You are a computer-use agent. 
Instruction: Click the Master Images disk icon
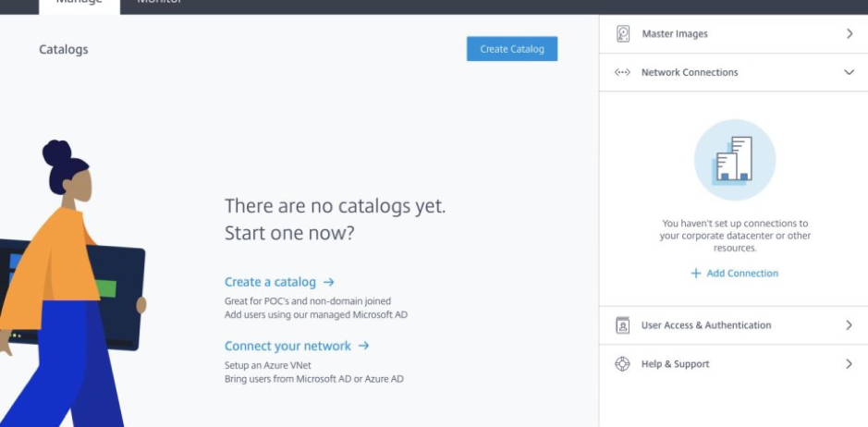point(623,34)
